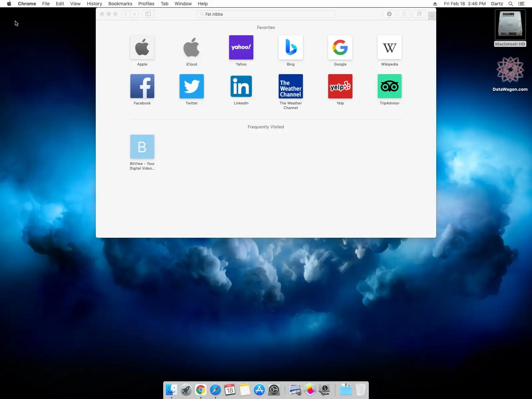Open the Help menu
Screen dimensions: 532x399
(203, 4)
